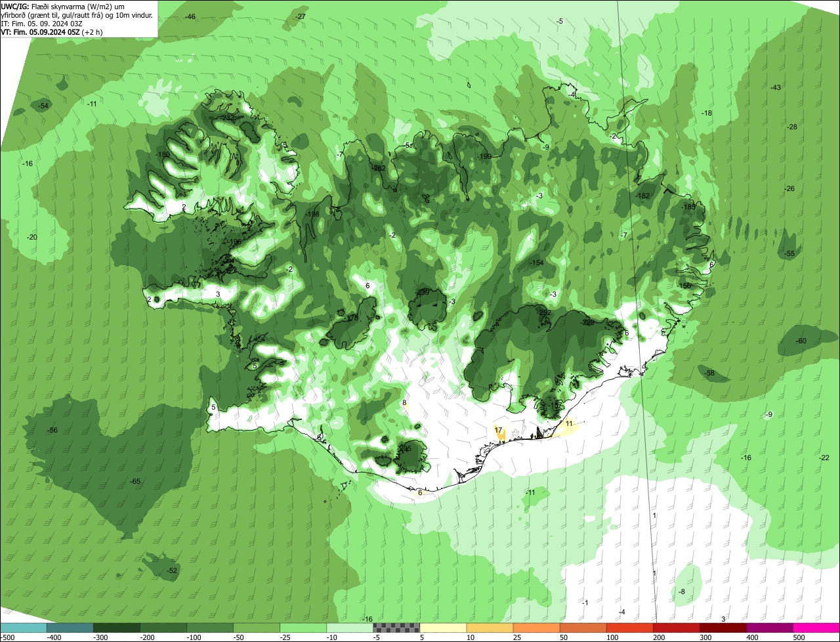Screen dimensions: 840x642
Task: Choose the red legend swatch between 200 and 300
Action: pos(676,628)
